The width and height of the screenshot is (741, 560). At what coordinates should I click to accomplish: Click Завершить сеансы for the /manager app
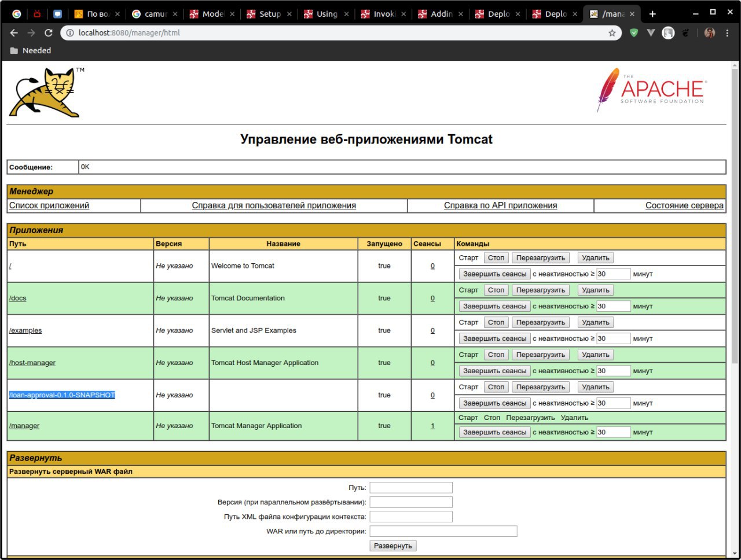[x=495, y=433]
